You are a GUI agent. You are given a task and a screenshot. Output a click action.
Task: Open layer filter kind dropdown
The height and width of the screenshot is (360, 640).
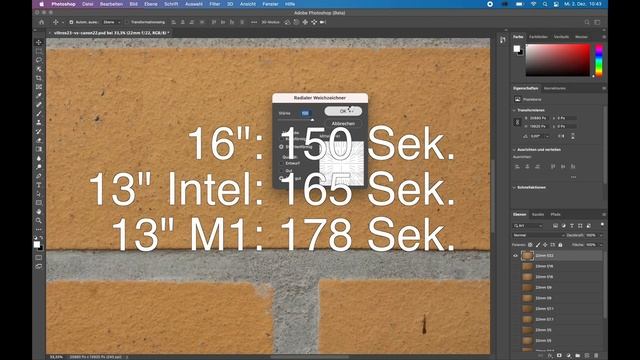[528, 226]
